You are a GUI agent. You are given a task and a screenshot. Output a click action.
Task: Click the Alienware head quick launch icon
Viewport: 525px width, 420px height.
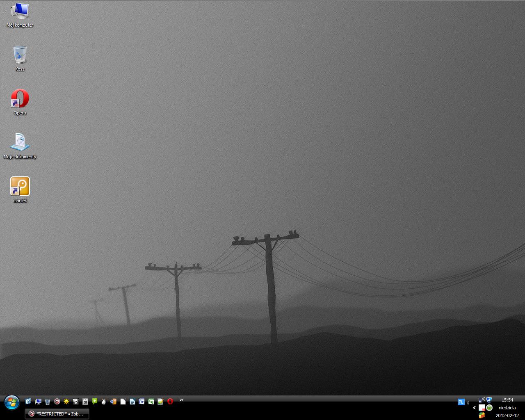76,402
